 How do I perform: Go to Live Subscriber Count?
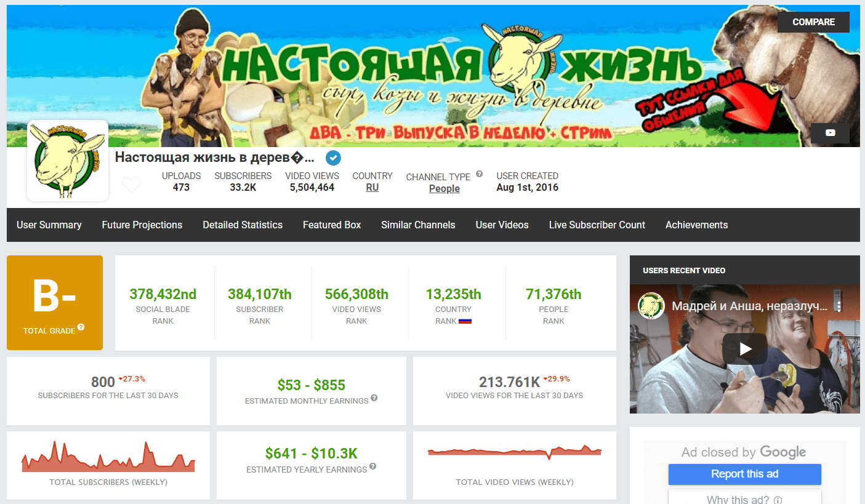[x=597, y=225]
